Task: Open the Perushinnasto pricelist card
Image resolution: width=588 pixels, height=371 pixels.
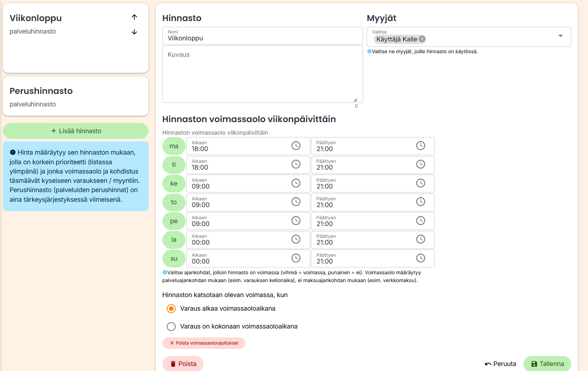Action: pyautogui.click(x=76, y=96)
